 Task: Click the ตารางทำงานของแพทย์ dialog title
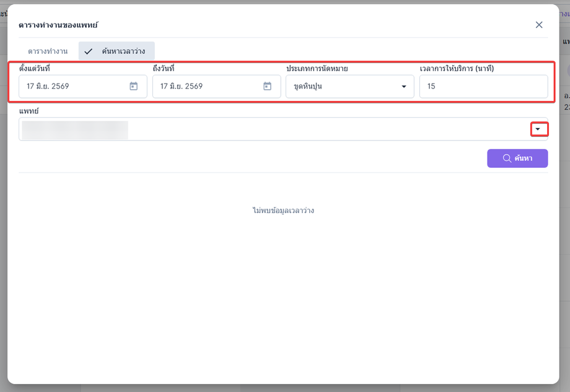tap(58, 25)
